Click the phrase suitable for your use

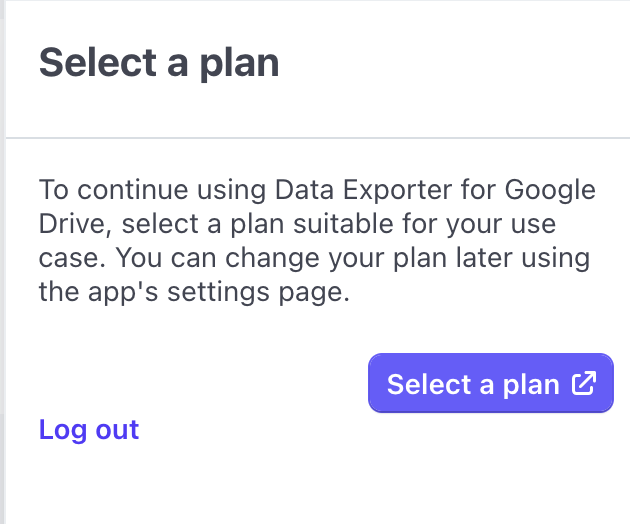[424, 224]
